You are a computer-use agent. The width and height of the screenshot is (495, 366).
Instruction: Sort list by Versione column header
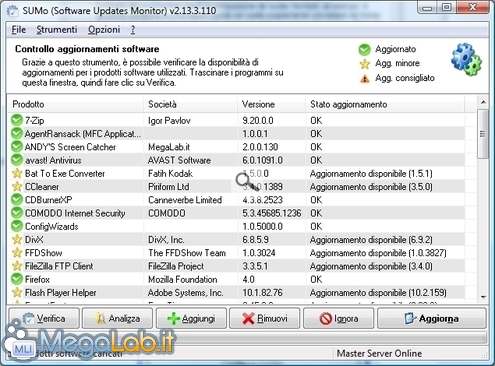[x=271, y=104]
